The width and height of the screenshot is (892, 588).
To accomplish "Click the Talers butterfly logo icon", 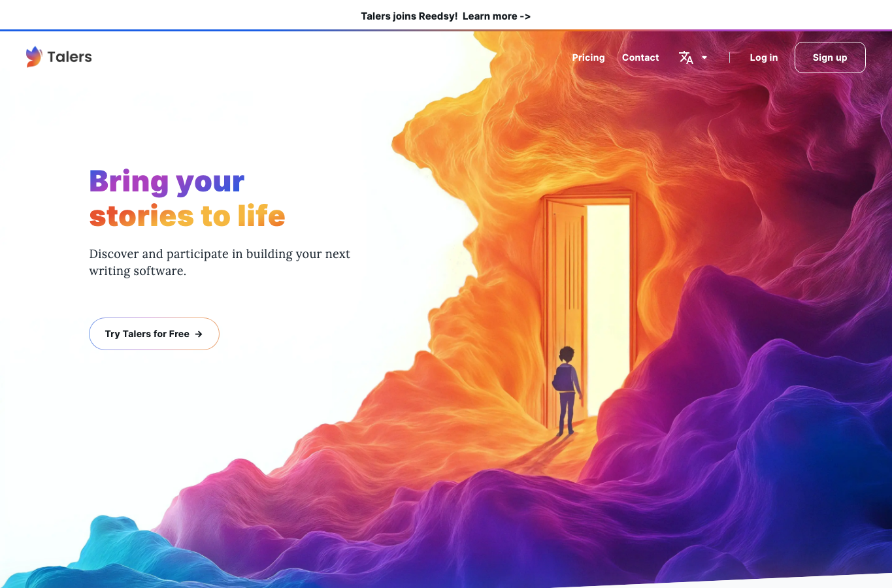I will point(34,57).
